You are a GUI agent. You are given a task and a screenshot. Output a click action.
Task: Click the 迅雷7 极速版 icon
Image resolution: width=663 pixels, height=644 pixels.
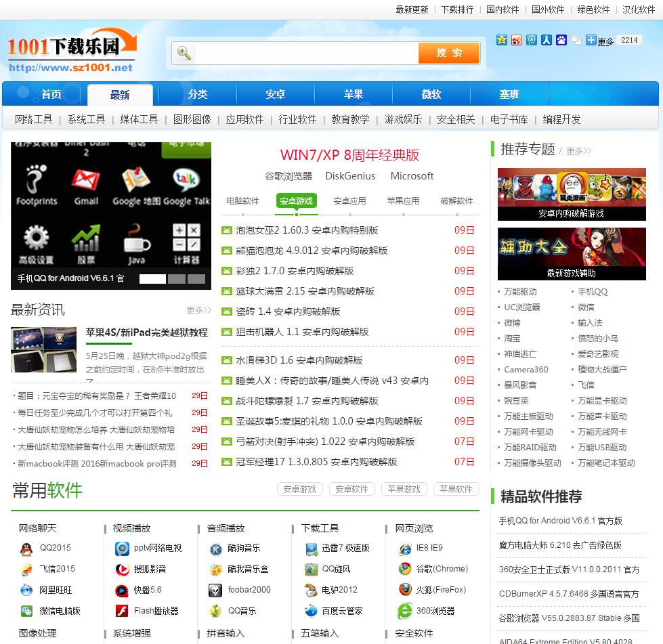click(x=312, y=549)
